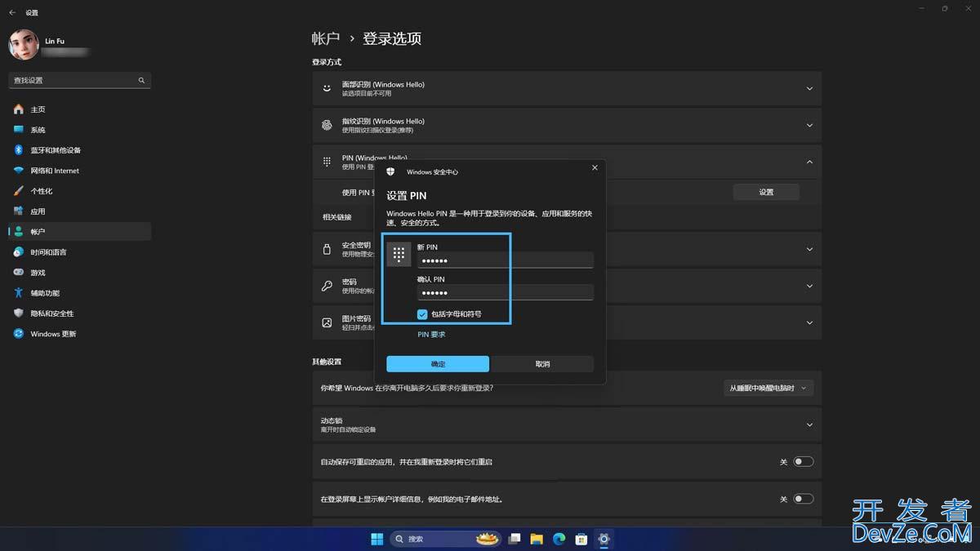980x551 pixels.
Task: Focus the 查找设置 search field
Action: 80,80
